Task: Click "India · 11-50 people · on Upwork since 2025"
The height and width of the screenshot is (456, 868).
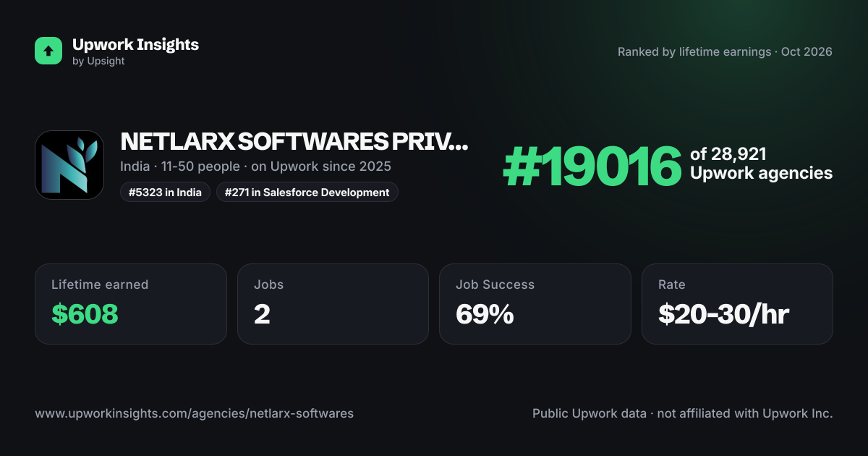Action: coord(255,166)
